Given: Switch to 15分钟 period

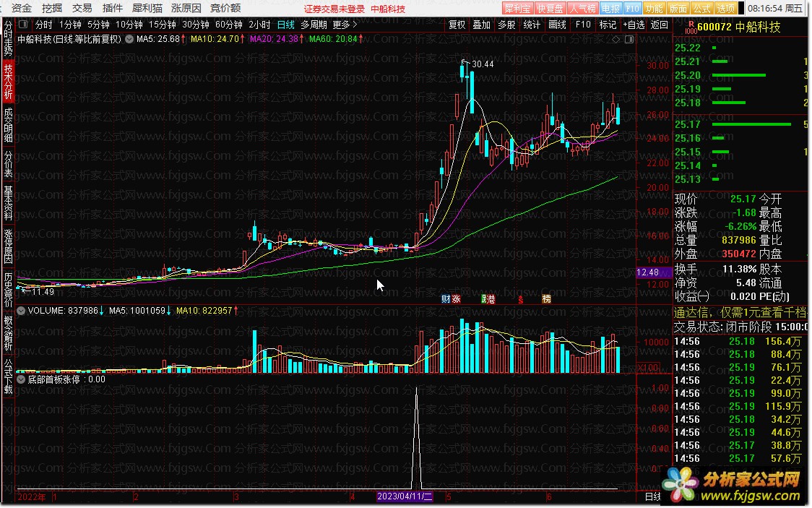Looking at the screenshot, I should pos(162,25).
